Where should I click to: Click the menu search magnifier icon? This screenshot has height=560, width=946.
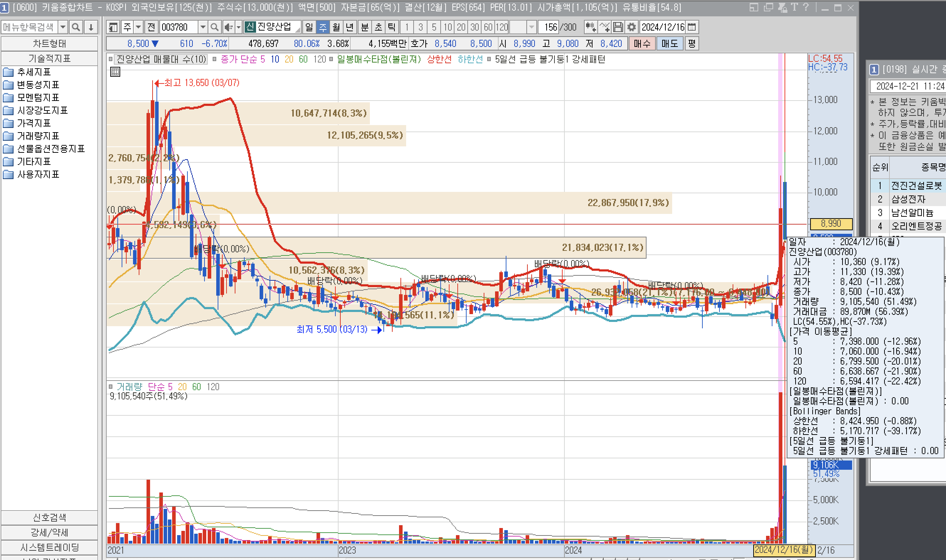76,27
